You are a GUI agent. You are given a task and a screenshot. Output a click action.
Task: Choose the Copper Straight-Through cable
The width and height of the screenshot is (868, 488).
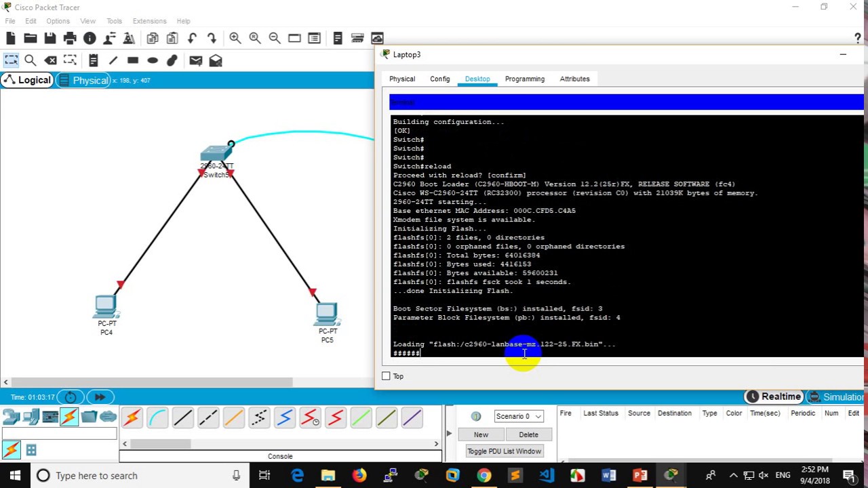[182, 418]
